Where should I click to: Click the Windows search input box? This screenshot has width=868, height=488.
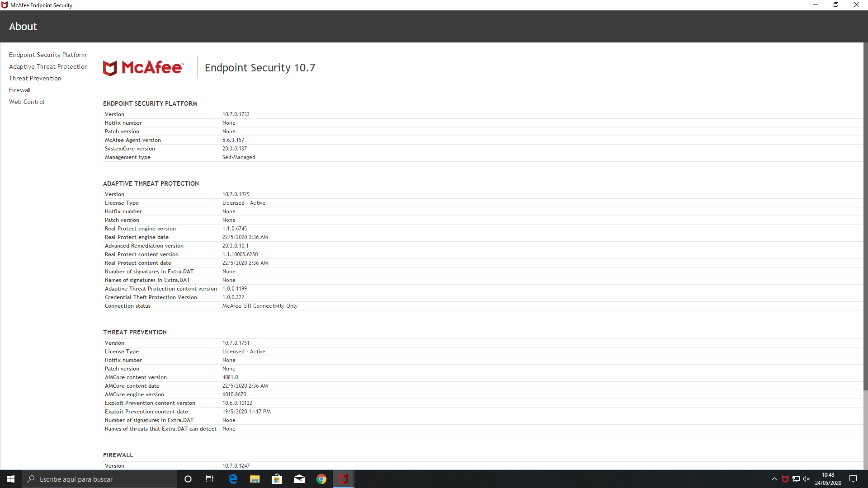tap(99, 479)
